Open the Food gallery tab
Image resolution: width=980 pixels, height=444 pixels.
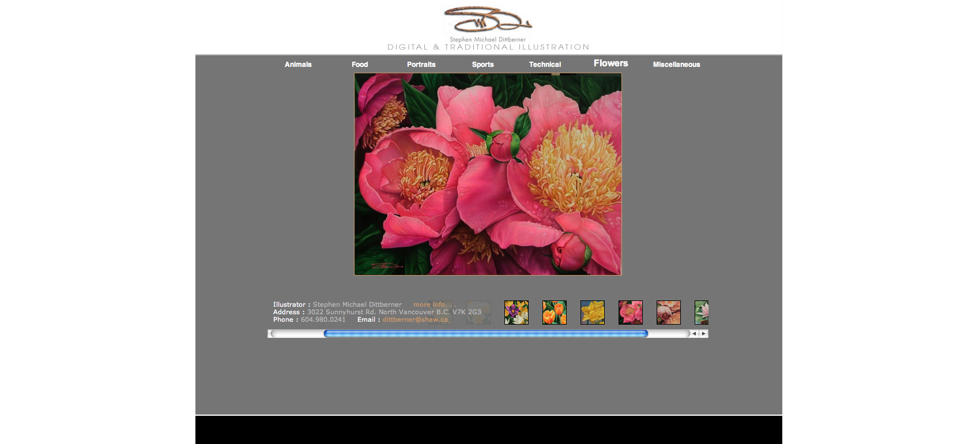[x=360, y=65]
